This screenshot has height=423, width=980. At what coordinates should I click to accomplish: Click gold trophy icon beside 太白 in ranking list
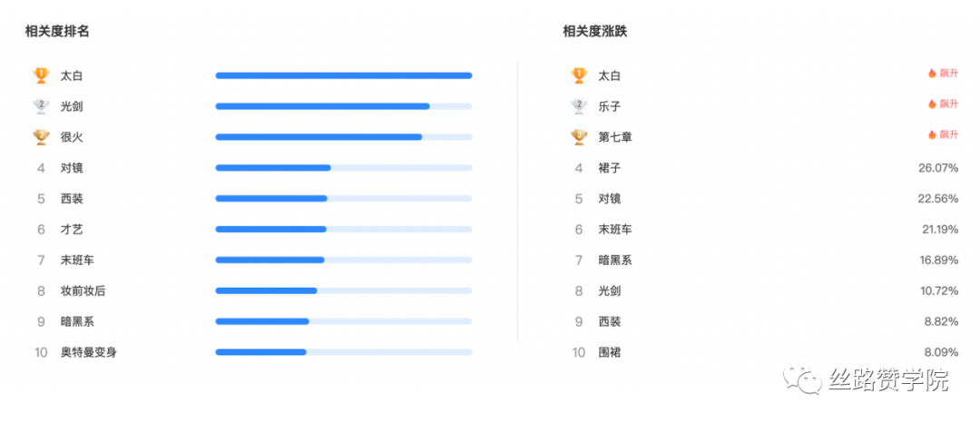(x=41, y=75)
